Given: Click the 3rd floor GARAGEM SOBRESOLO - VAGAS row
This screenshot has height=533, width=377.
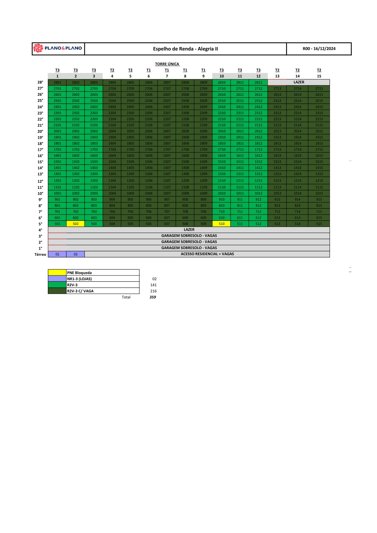Looking at the screenshot, I should 189,236.
